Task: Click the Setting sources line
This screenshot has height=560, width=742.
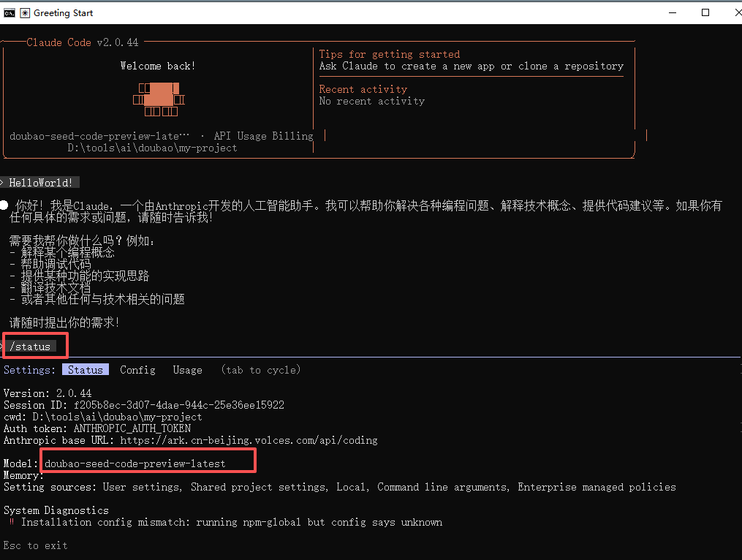Action: (x=340, y=487)
